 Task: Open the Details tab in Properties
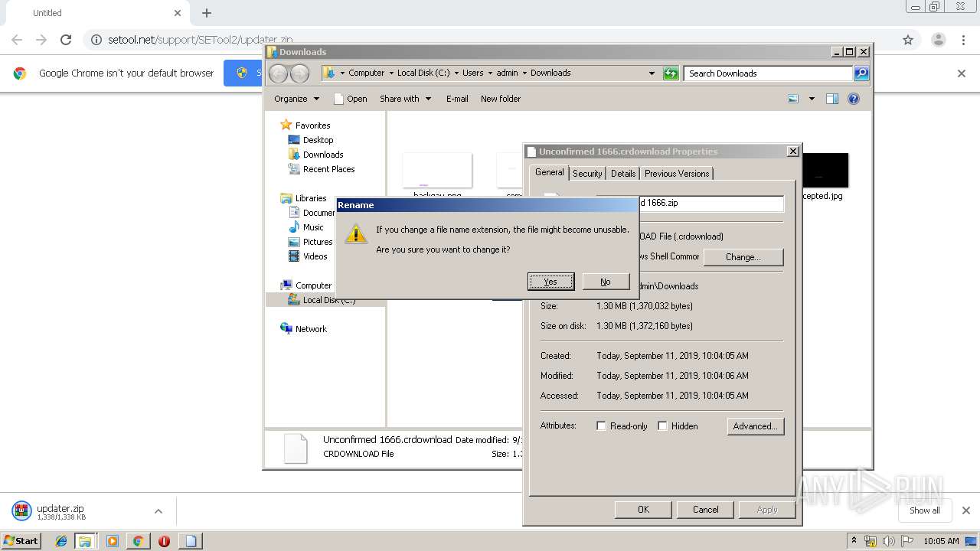(x=623, y=174)
